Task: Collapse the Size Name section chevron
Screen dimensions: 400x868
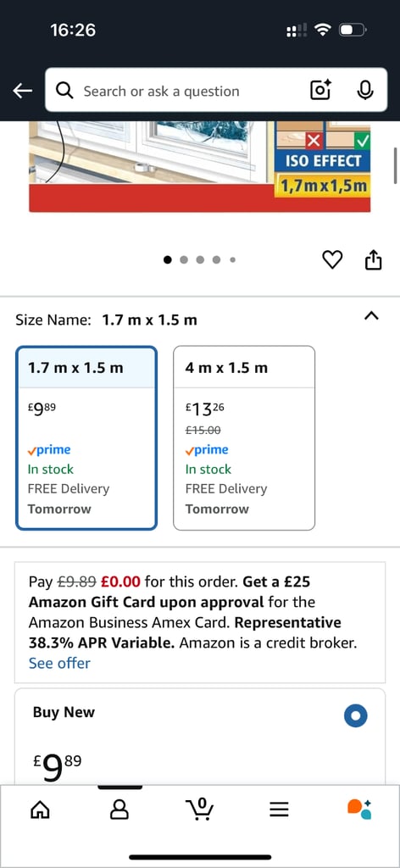Action: pyautogui.click(x=371, y=316)
